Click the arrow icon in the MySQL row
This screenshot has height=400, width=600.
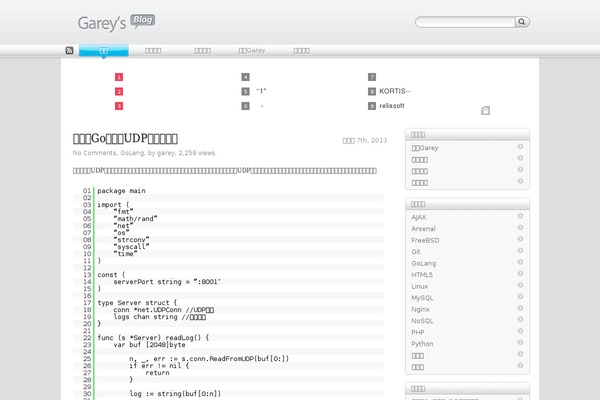pos(520,296)
